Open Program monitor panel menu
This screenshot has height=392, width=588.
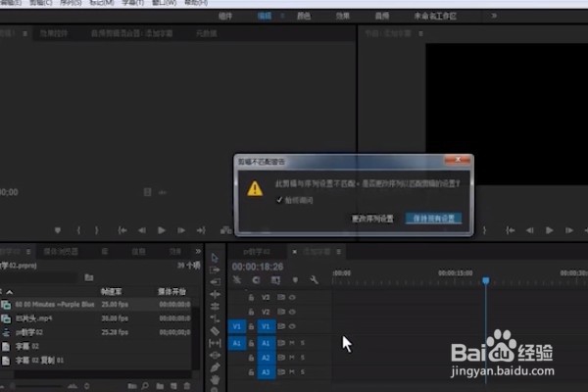(420, 33)
